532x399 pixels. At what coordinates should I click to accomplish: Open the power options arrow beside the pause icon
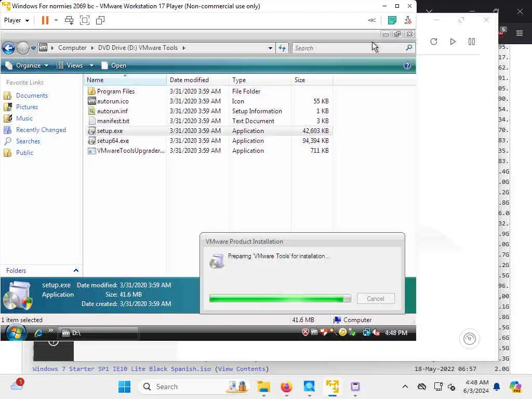[x=56, y=20]
